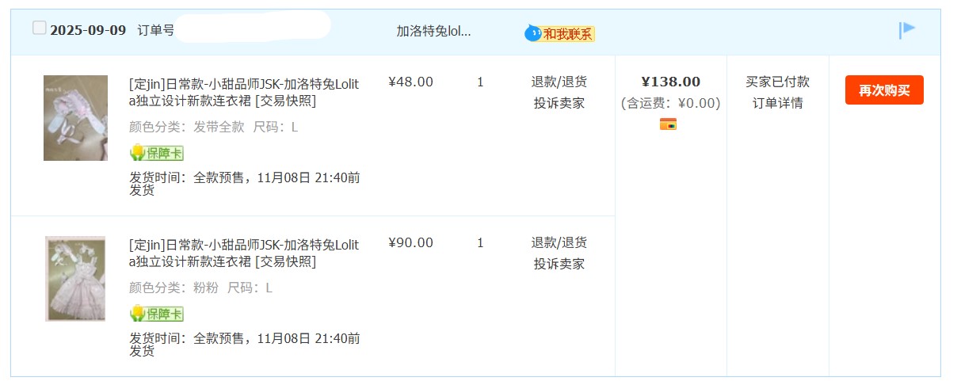Image resolution: width=980 pixels, height=385 pixels.
Task: Click 退款/退货 for the ¥48.00 item
Action: click(x=559, y=82)
